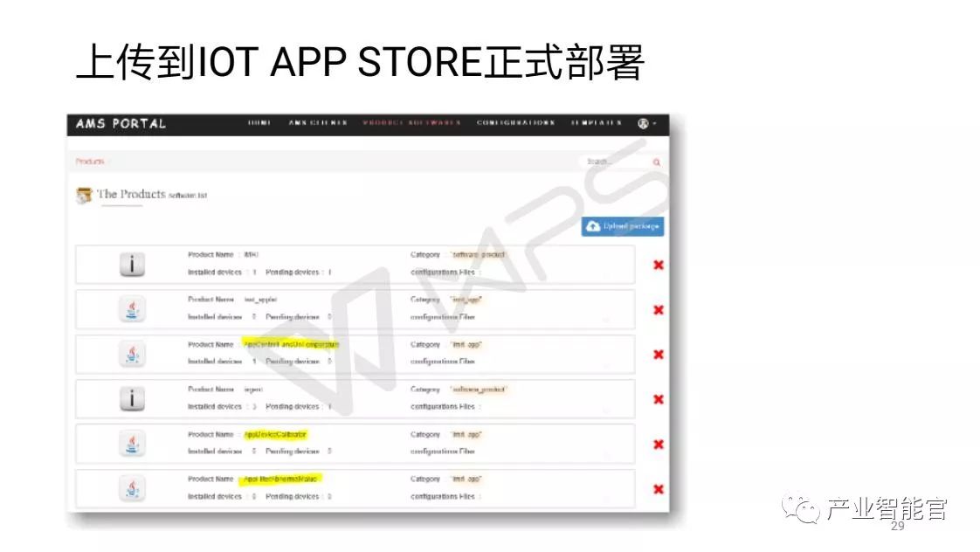The image size is (980, 552).
Task: Open the CONFIGURATIONS menu item
Action: (515, 123)
